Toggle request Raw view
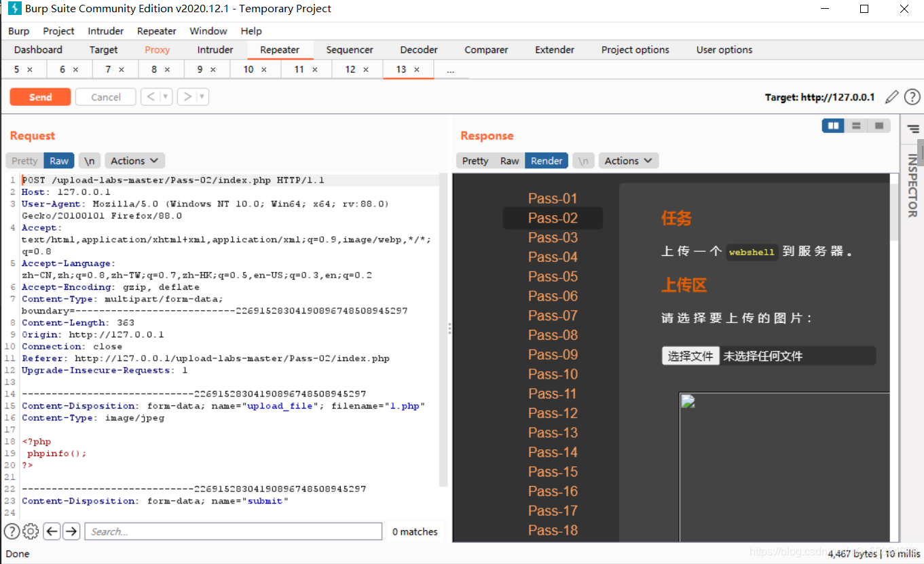 59,161
